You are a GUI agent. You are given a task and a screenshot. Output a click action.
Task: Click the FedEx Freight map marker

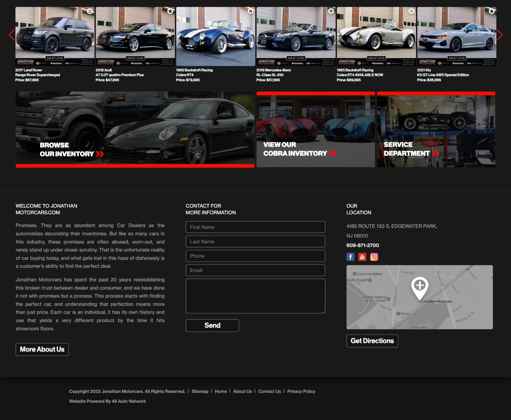pos(370,280)
